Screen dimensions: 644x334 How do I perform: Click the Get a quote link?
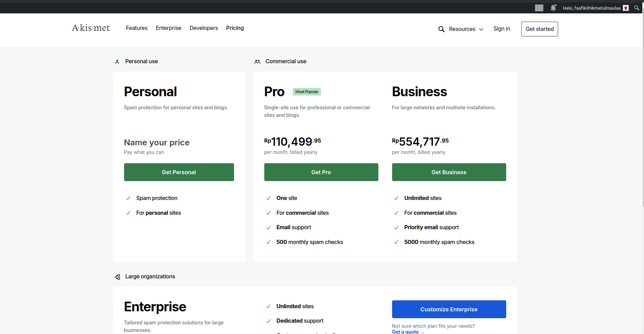point(408,332)
